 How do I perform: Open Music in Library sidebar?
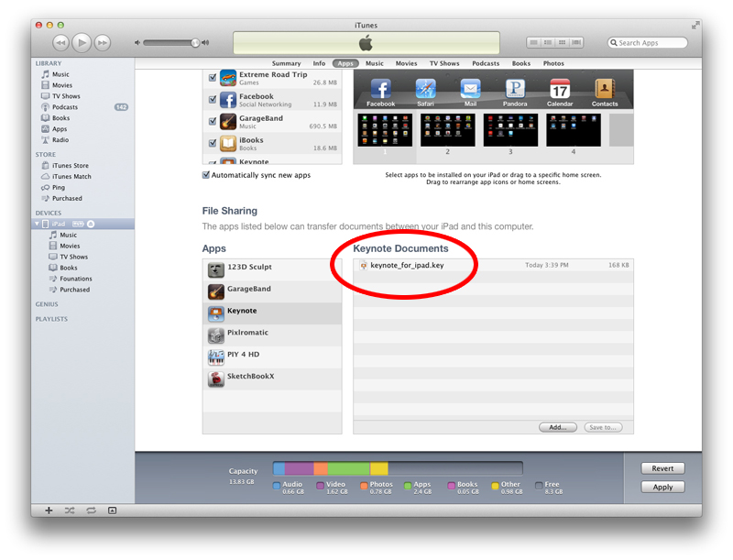(x=60, y=74)
